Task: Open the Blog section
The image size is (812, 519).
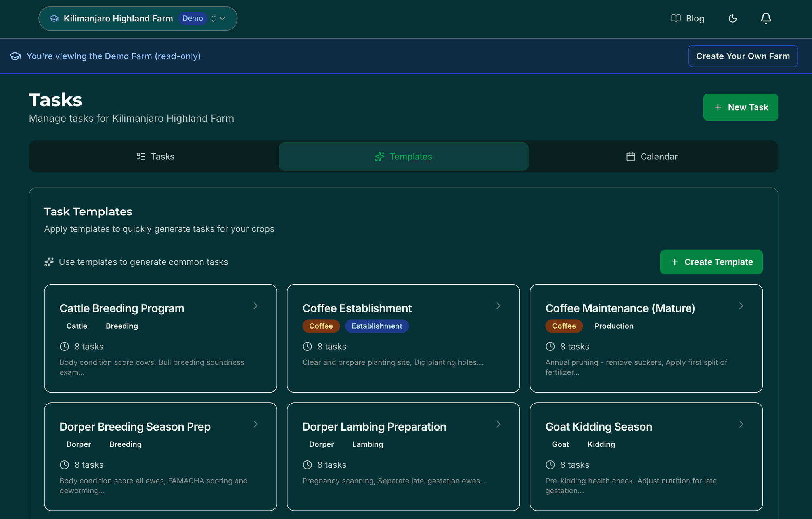Action: (695, 18)
